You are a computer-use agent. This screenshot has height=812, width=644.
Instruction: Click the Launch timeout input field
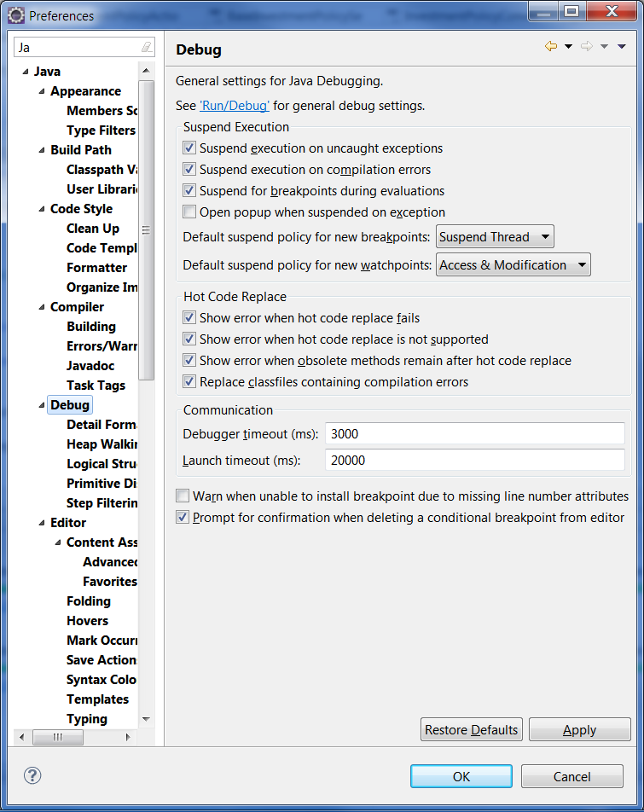click(x=475, y=460)
